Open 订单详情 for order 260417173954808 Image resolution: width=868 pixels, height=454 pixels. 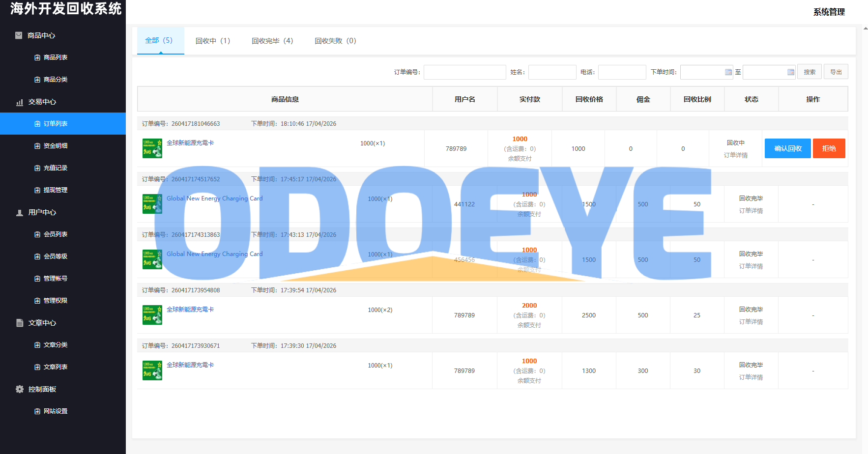coord(751,322)
